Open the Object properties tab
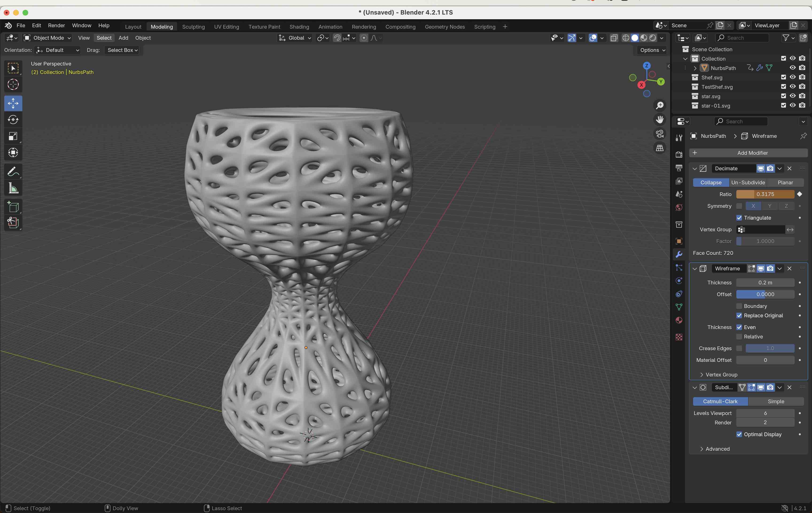Image resolution: width=812 pixels, height=513 pixels. click(679, 241)
